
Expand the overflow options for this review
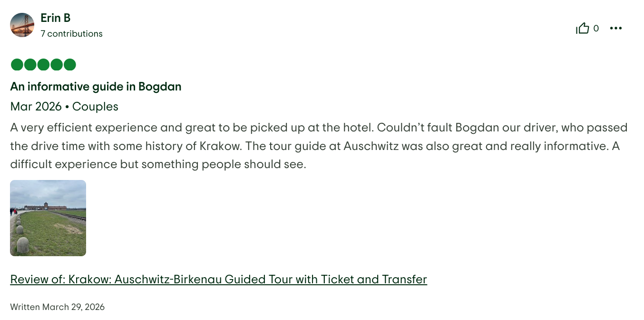[x=616, y=28]
